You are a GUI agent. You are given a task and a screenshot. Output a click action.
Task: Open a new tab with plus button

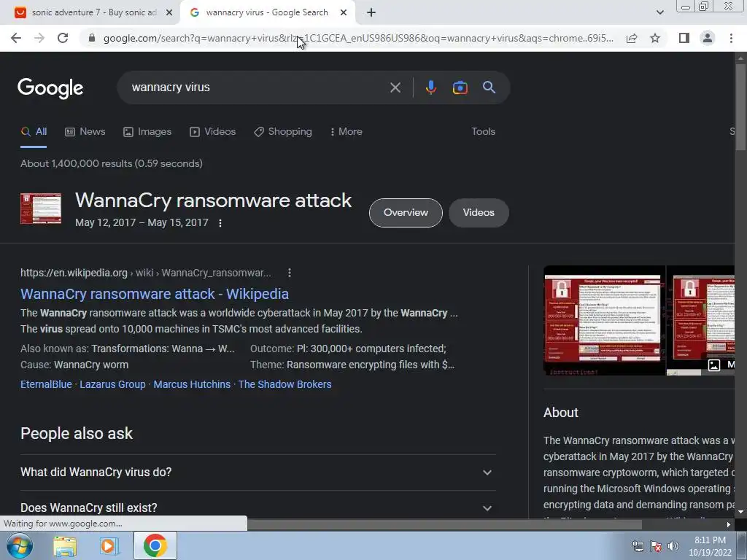click(x=371, y=13)
